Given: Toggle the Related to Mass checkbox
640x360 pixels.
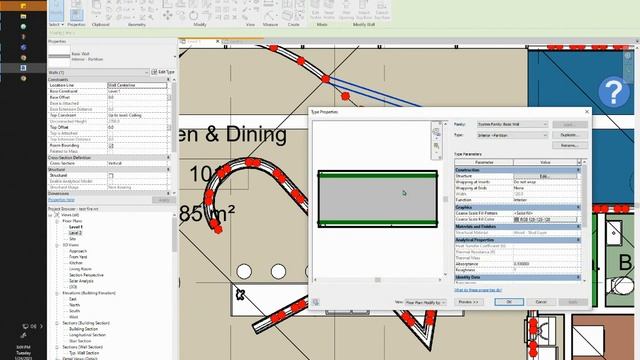Looking at the screenshot, I should click(x=111, y=151).
